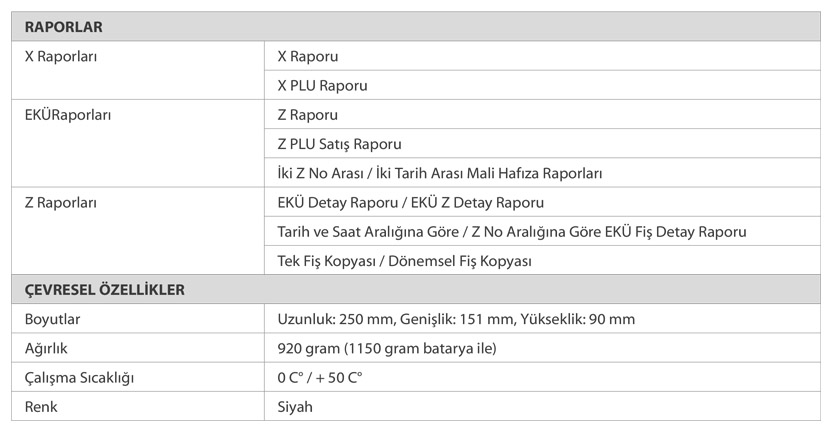Click the 920 gram weight value
Viewport: 832px width, 430px height.
coord(387,348)
